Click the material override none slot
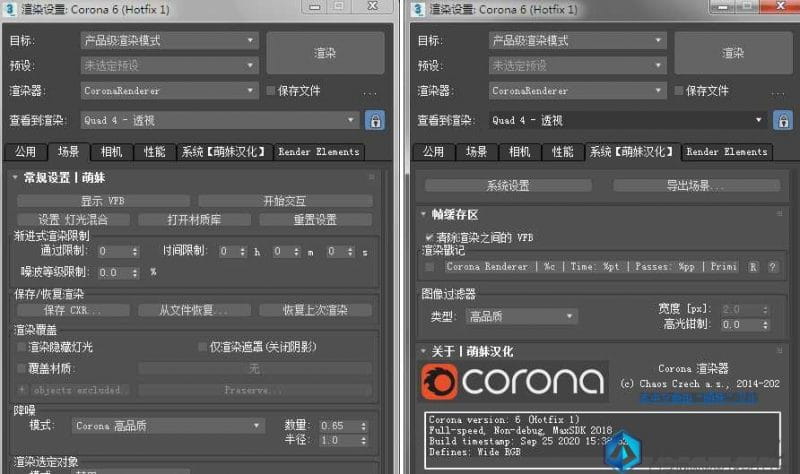800x474 pixels. pos(255,368)
